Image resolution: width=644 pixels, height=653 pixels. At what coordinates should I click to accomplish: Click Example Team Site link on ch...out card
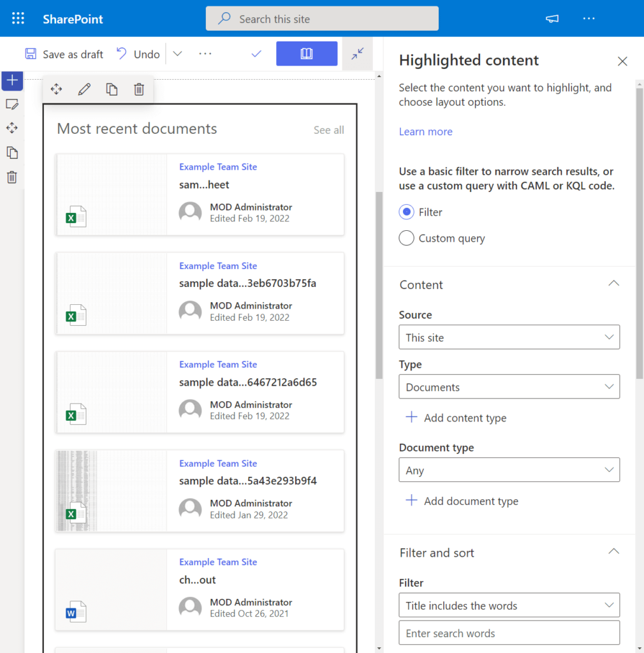pos(218,562)
